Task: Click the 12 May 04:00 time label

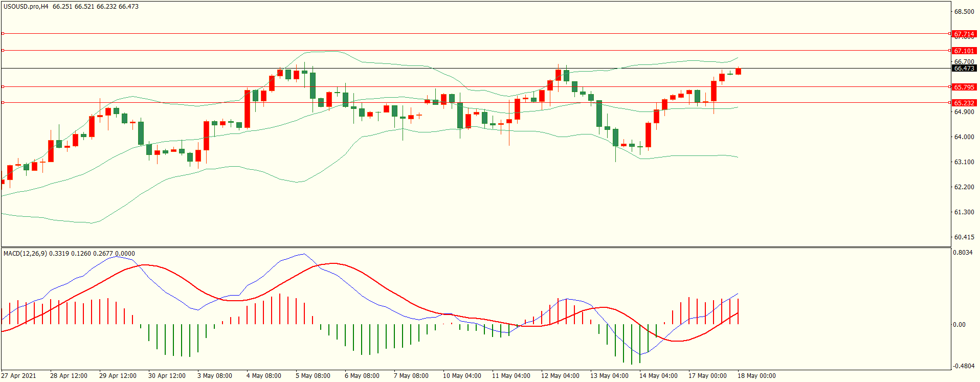Action: [560, 376]
